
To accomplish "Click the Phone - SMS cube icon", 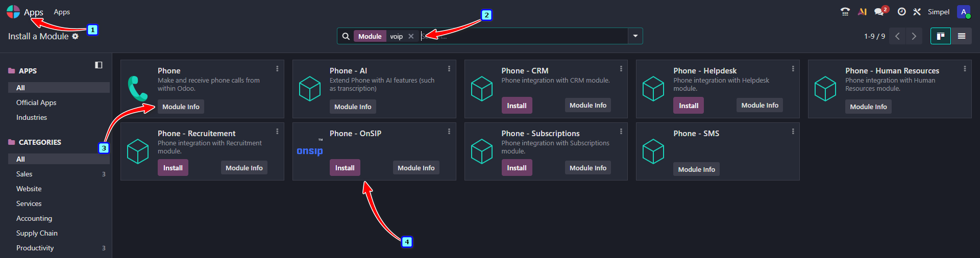I will (653, 151).
